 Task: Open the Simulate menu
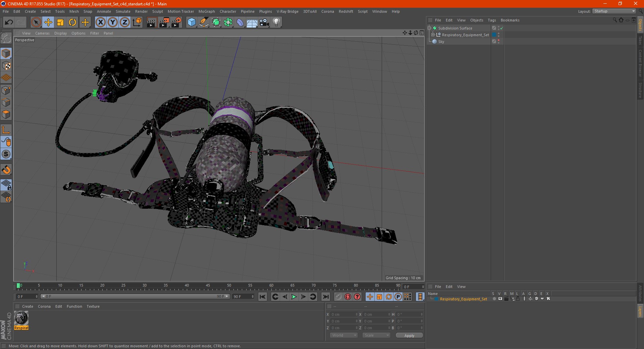(123, 11)
